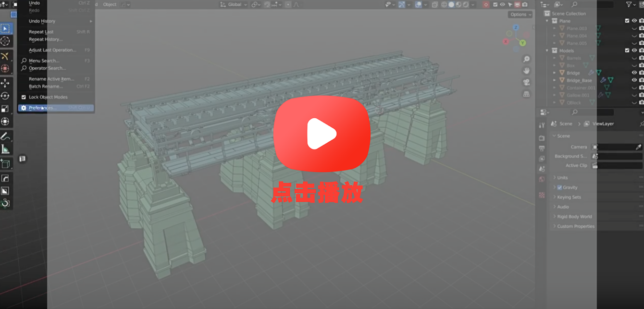Click the X axis on navigation gizmo
This screenshot has height=309, width=644.
point(506,42)
